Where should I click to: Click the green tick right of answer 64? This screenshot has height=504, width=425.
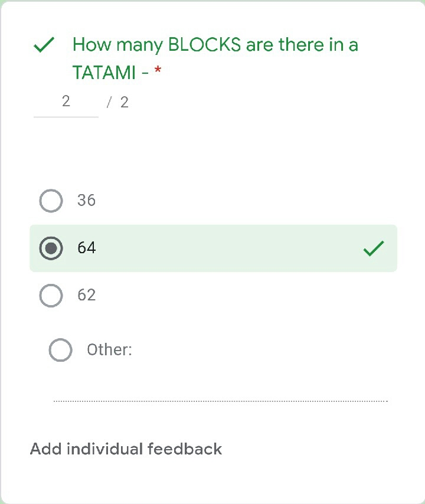(x=374, y=249)
